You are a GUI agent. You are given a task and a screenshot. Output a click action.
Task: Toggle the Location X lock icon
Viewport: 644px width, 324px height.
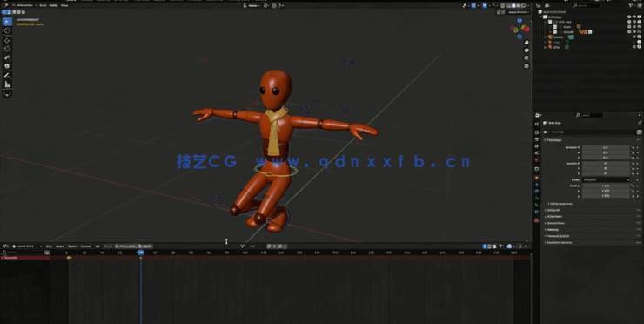click(633, 147)
